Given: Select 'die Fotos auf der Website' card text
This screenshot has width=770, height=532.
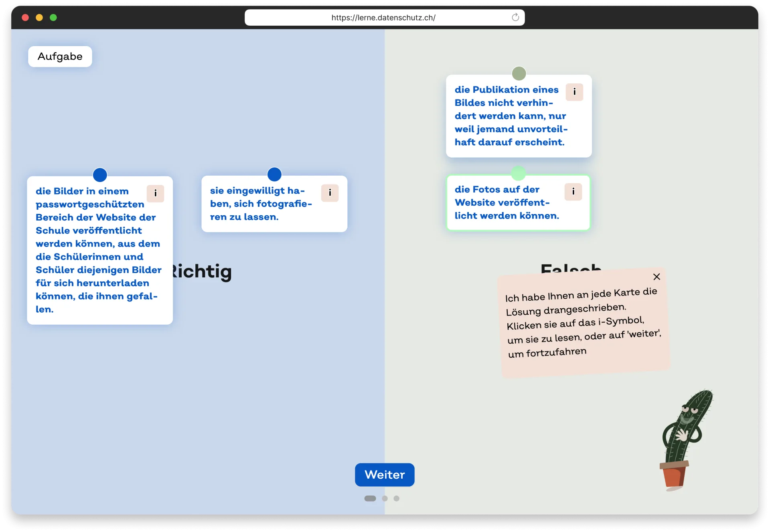Looking at the screenshot, I should click(x=506, y=203).
